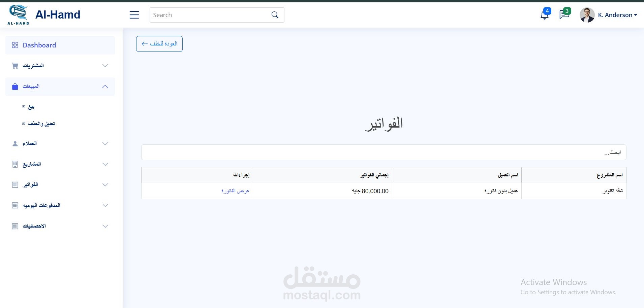Select the المشاريع sidebar label
Screen dimensions: 644x308
(x=32, y=164)
